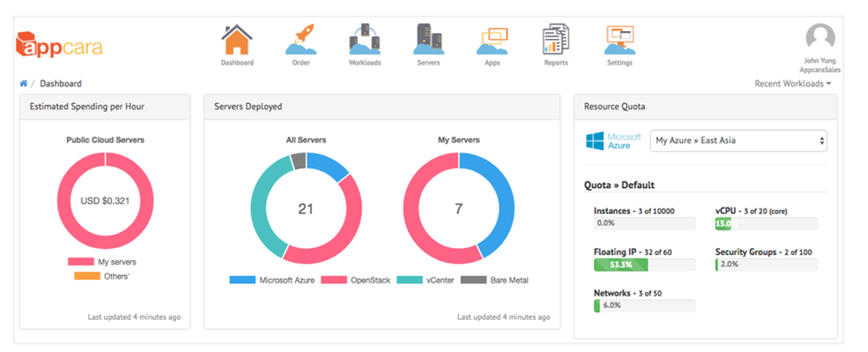Click the home breadcrumb icon
868x352 pixels.
tap(23, 84)
